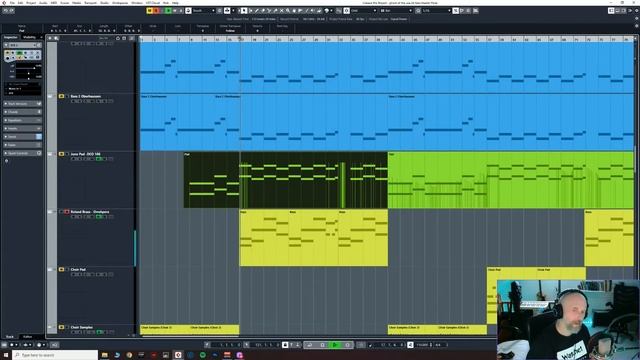Select the Range Selection tool
Screen dimensions: 640x360
(251, 10)
